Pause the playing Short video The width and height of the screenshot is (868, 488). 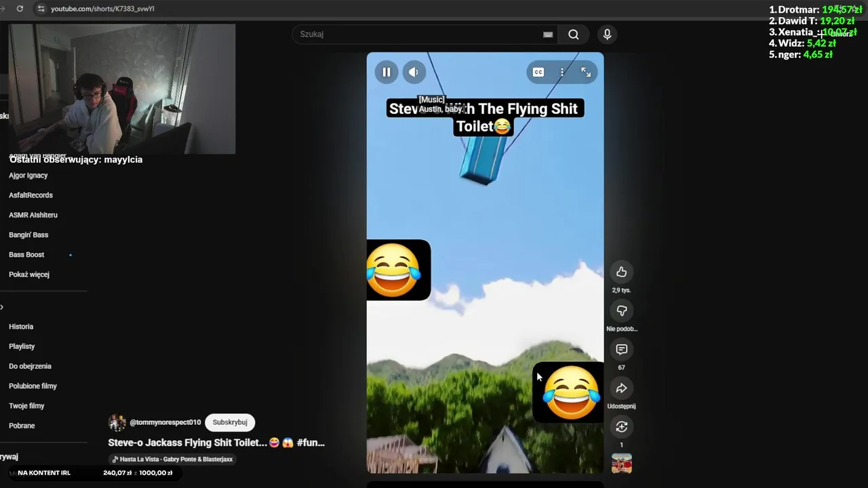(387, 73)
